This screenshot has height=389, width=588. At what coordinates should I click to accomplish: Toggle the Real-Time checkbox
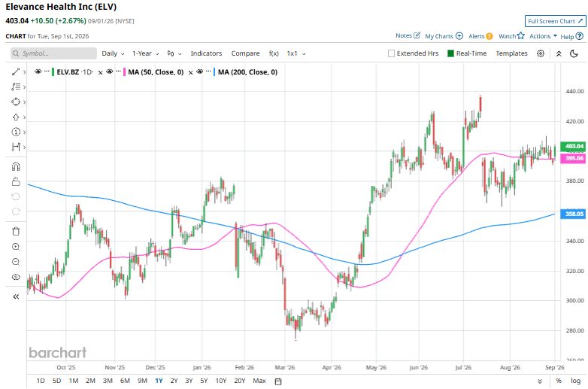click(x=450, y=53)
